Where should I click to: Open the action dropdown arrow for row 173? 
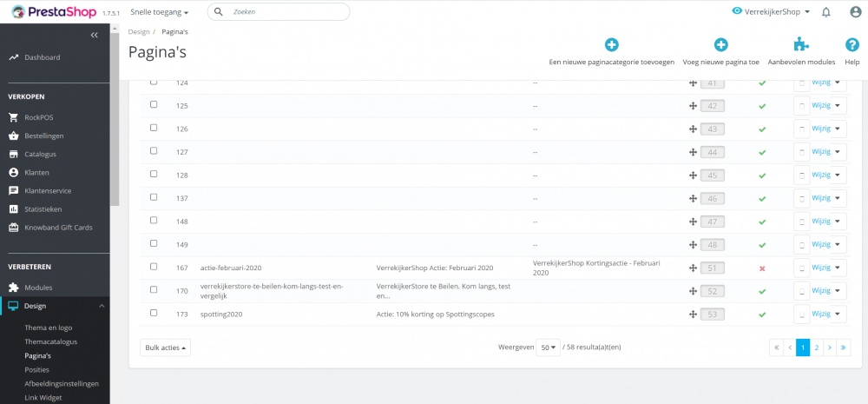coord(838,315)
